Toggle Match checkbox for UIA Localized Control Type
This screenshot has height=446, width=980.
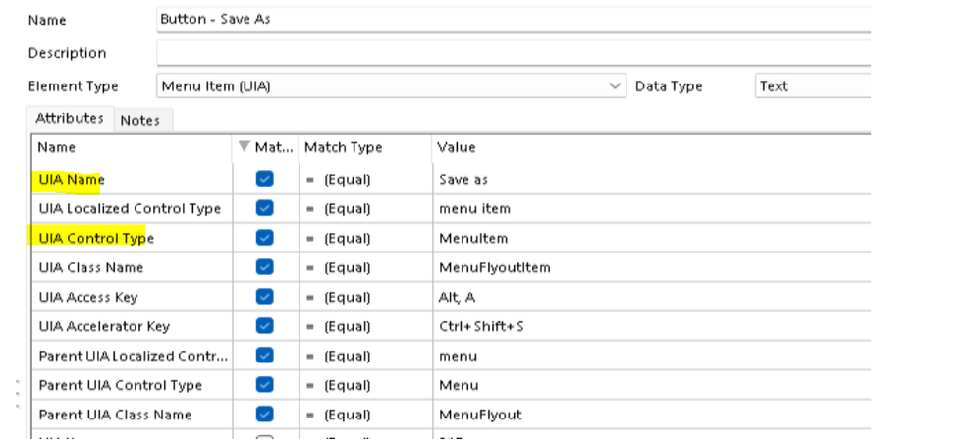tap(264, 208)
